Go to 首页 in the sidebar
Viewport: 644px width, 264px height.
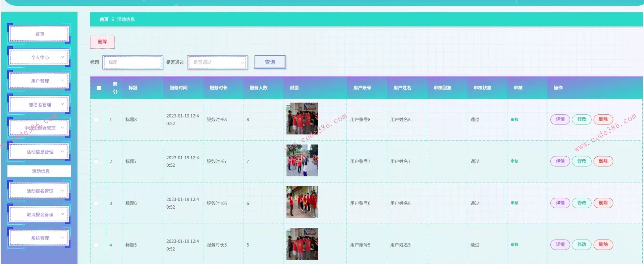[x=40, y=34]
